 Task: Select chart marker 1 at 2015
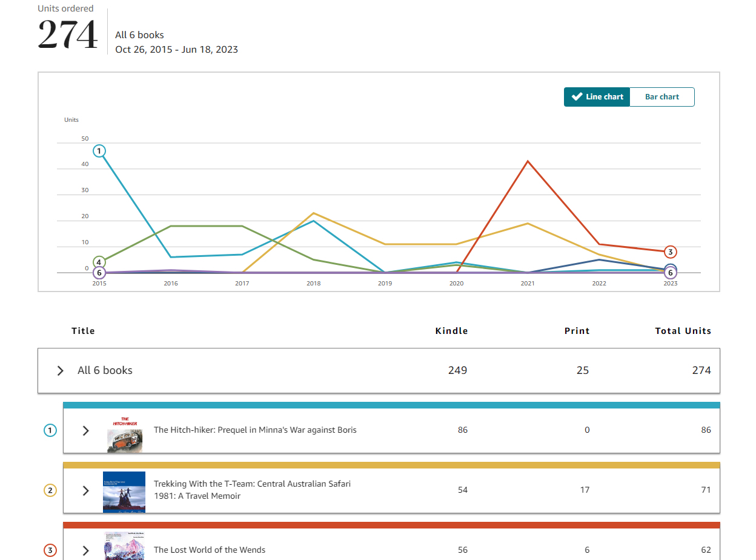tap(99, 150)
